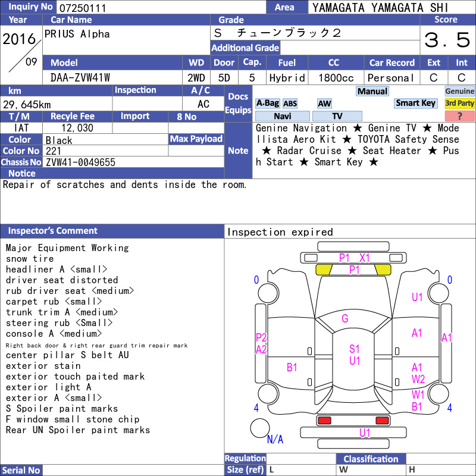This screenshot has width=476, height=476.
Task: Click the Import header cell
Action: tap(140, 116)
